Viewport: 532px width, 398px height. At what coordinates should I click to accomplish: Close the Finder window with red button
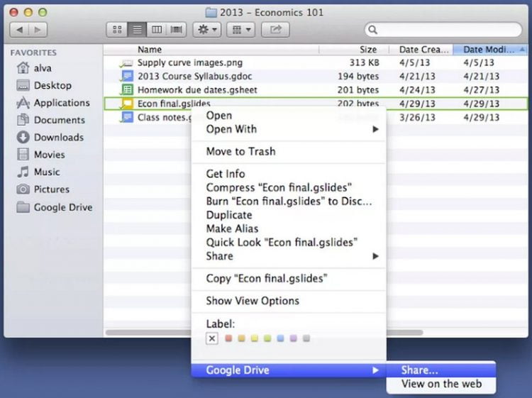point(13,13)
